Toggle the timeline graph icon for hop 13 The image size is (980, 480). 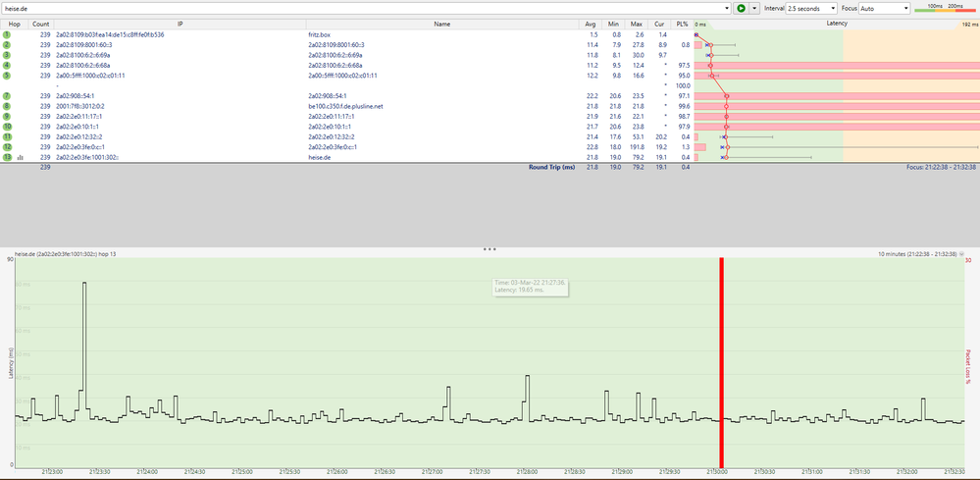pos(21,157)
